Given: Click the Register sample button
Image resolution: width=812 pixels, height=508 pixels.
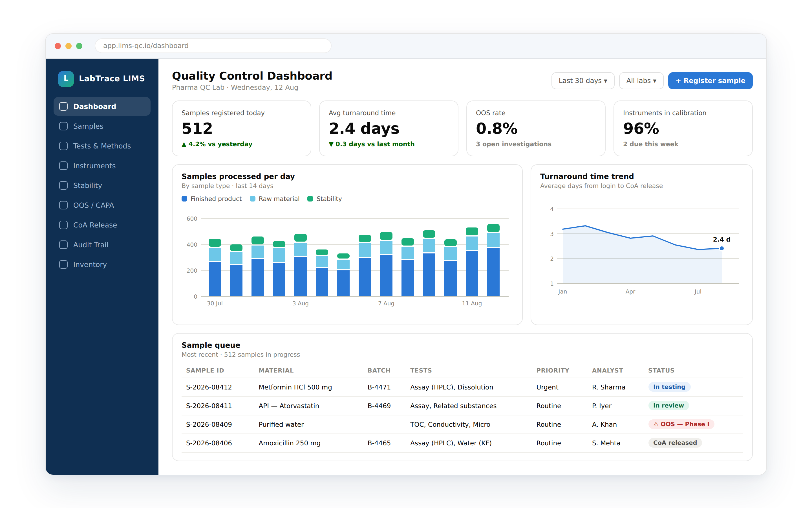Looking at the screenshot, I should pos(710,81).
